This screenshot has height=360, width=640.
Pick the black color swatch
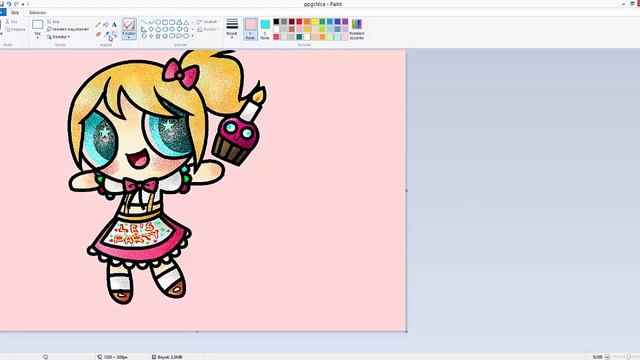(276, 22)
